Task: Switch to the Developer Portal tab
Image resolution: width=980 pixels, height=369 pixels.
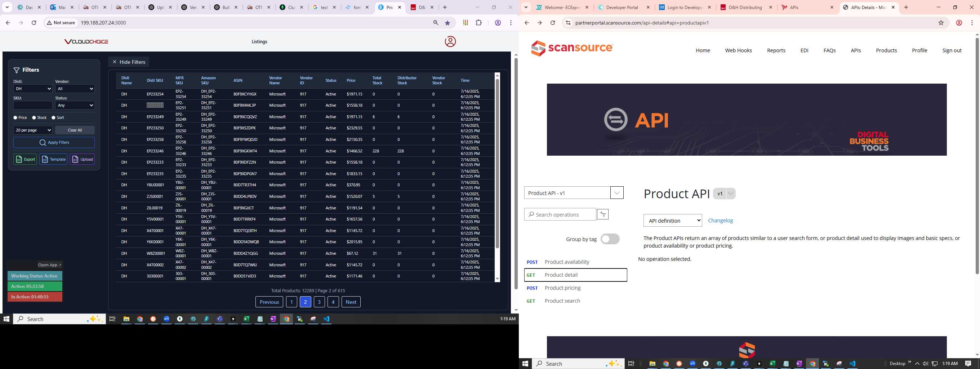Action: coord(624,7)
